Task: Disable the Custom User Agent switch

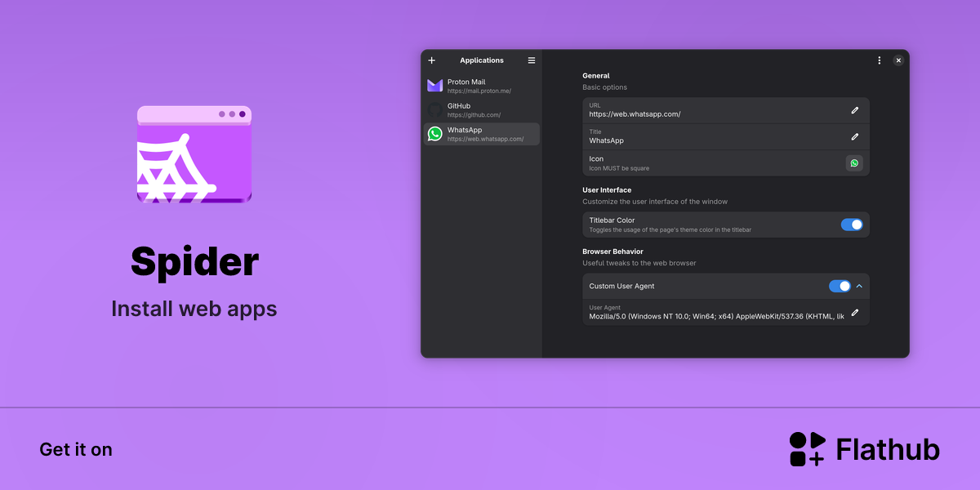Action: pyautogui.click(x=840, y=286)
